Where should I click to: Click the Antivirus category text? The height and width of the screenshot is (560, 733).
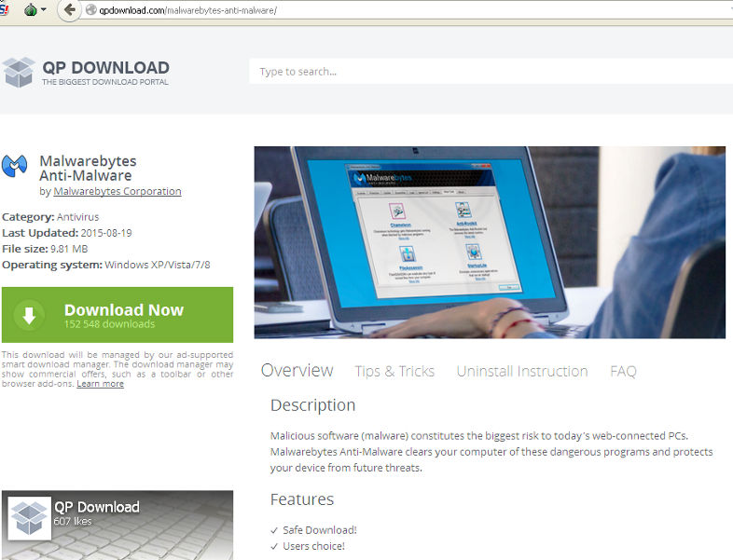(77, 217)
